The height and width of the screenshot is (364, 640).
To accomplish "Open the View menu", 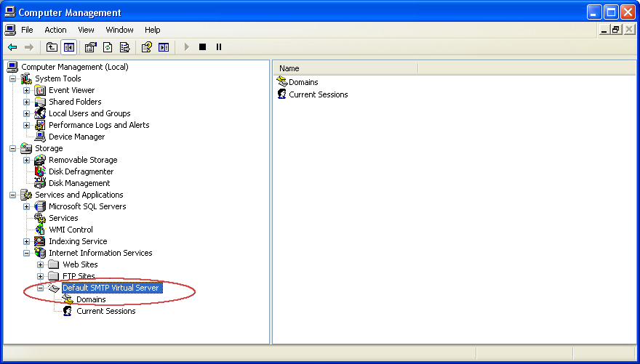I will pos(86,30).
